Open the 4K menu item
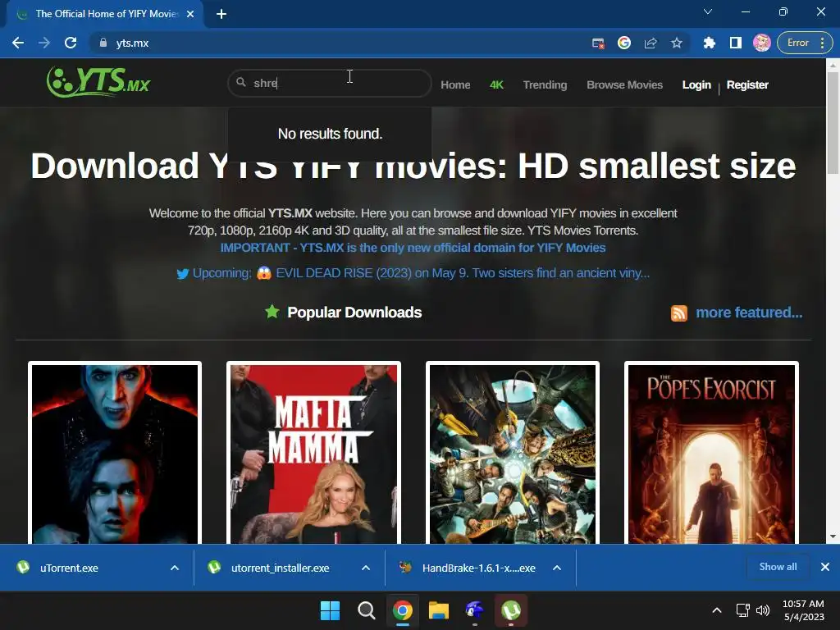840x630 pixels. [496, 84]
